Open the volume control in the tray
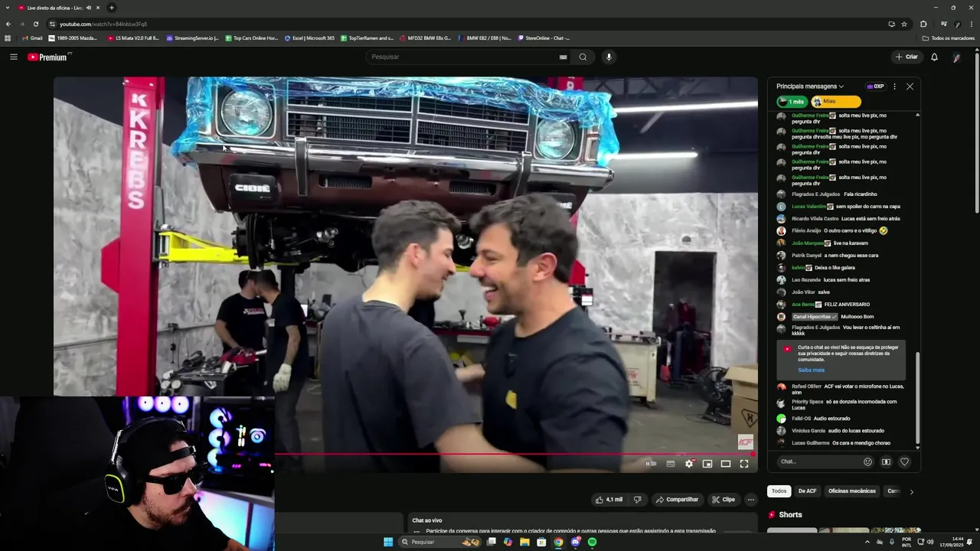 click(929, 542)
